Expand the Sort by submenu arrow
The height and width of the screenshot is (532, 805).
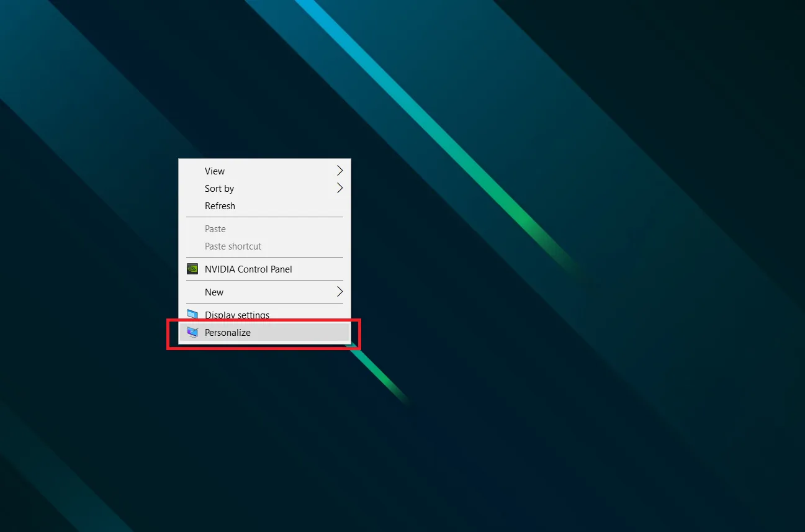coord(340,188)
